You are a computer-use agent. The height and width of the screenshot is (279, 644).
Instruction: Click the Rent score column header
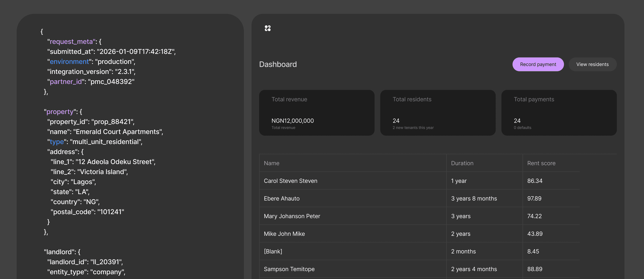coord(541,163)
